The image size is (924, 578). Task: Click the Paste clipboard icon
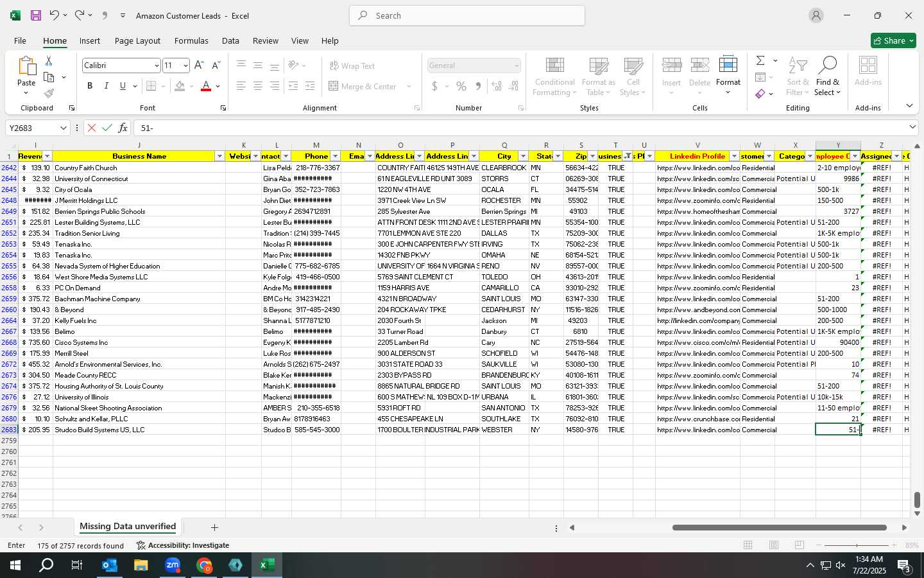(26, 67)
